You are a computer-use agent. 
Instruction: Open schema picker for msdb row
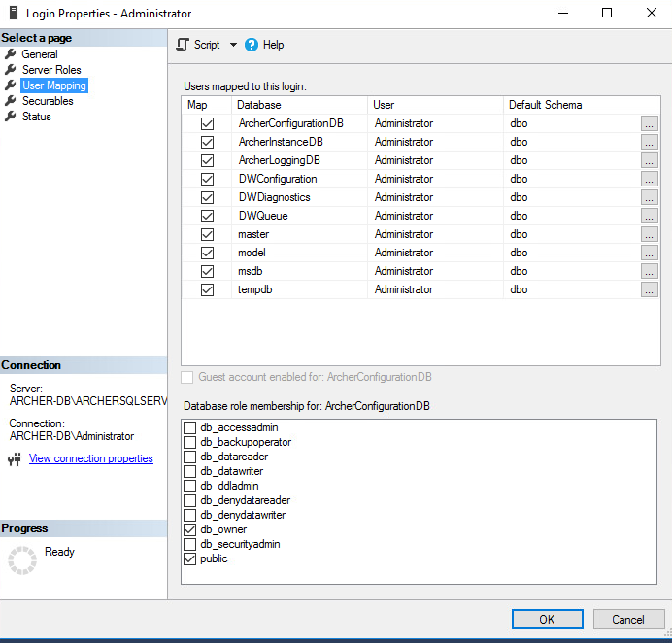coord(650,271)
